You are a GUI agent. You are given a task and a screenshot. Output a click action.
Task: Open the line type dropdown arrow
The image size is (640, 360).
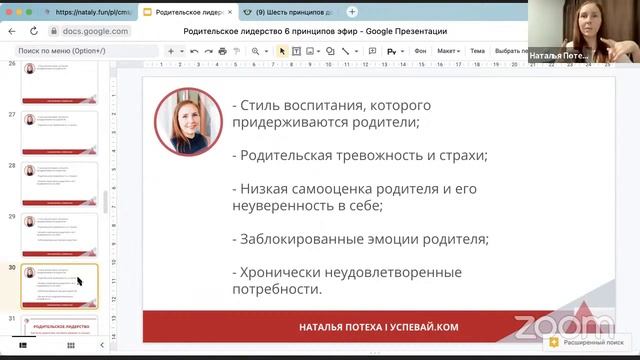(356, 51)
